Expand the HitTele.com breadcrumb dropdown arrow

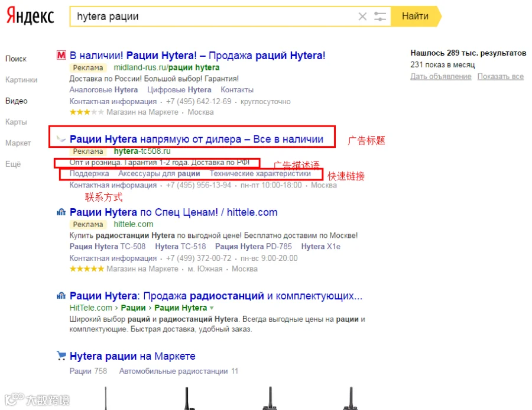[212, 308]
